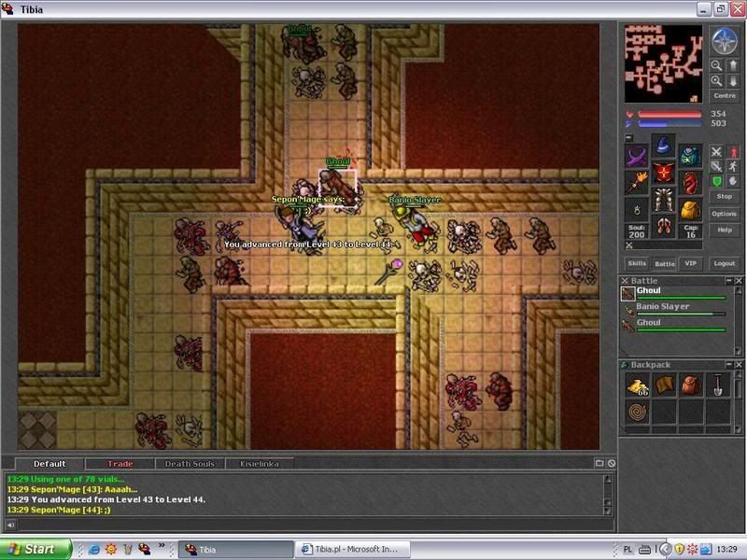Click the Battle list scrollbar down arrow
Image resolution: width=747 pixels, height=560 pixels.
tap(739, 352)
